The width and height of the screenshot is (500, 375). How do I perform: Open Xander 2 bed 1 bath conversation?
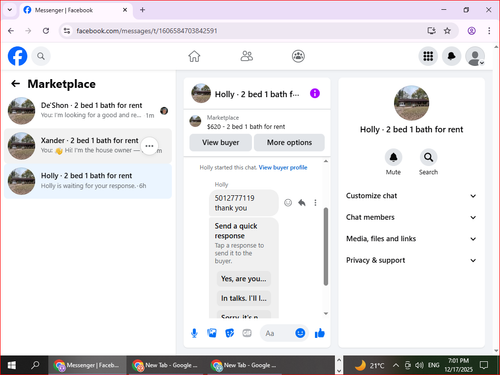tap(88, 146)
